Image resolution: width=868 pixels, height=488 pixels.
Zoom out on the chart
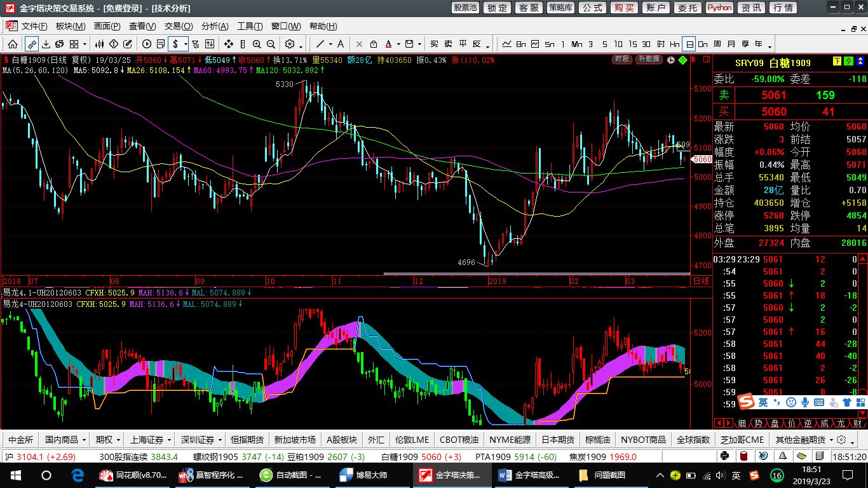coord(271,44)
